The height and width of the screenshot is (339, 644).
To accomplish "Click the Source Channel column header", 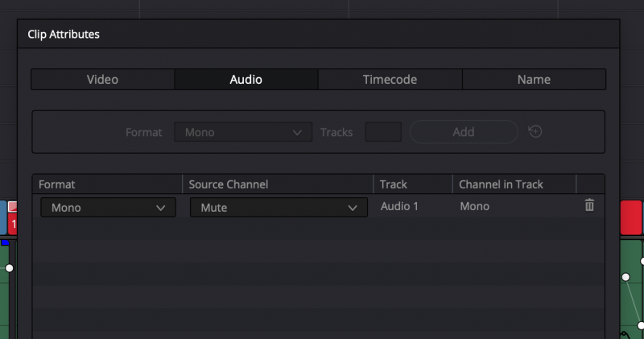I will pyautogui.click(x=278, y=184).
